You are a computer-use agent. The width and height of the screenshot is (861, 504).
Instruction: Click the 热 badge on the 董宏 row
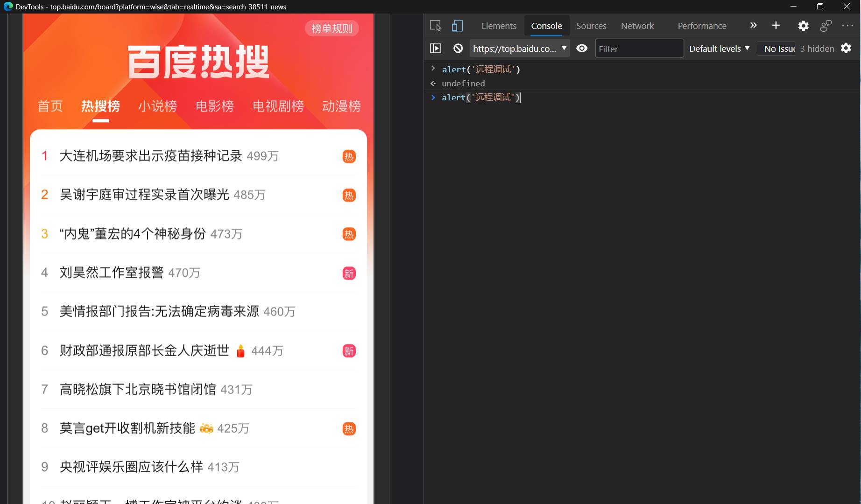[349, 234]
